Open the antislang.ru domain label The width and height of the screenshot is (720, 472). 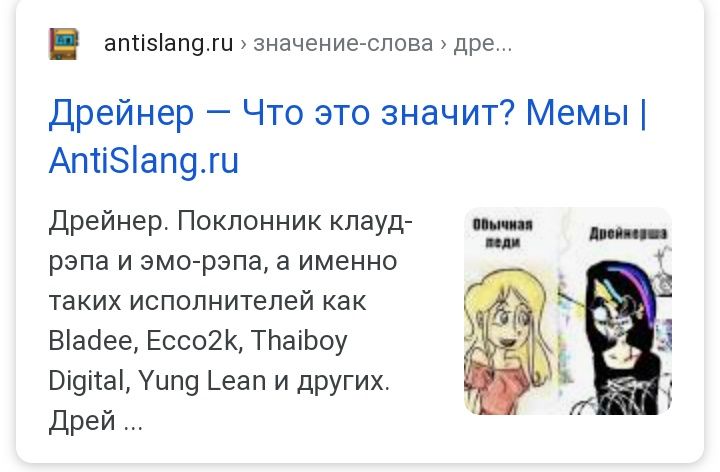[x=169, y=44]
